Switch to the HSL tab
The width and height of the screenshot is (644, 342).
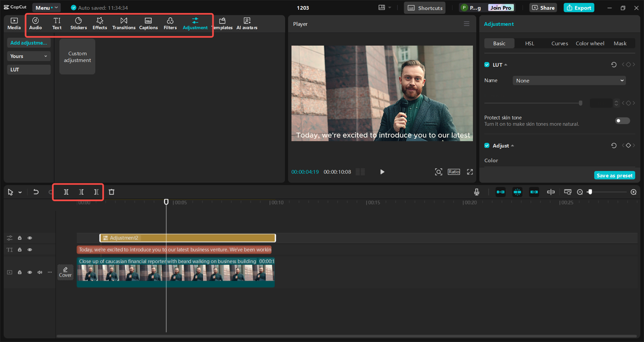pyautogui.click(x=530, y=43)
